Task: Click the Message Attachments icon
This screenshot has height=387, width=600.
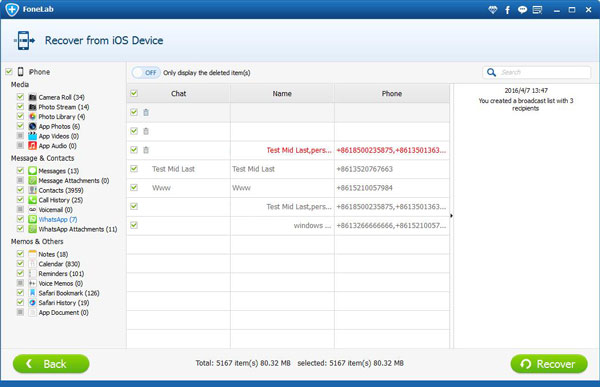Action: [33, 180]
